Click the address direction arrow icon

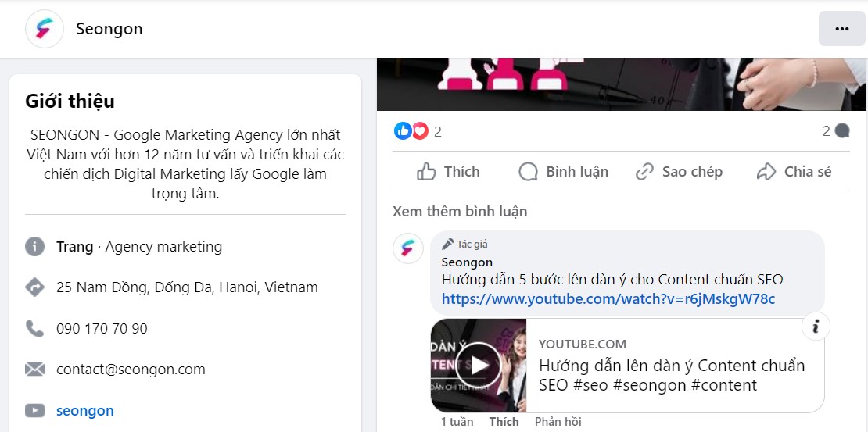34,287
